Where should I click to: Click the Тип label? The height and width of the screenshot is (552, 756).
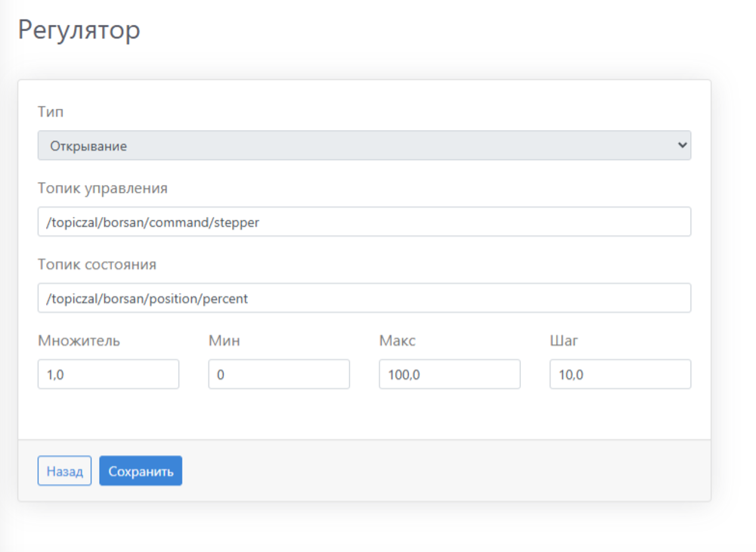pyautogui.click(x=51, y=112)
